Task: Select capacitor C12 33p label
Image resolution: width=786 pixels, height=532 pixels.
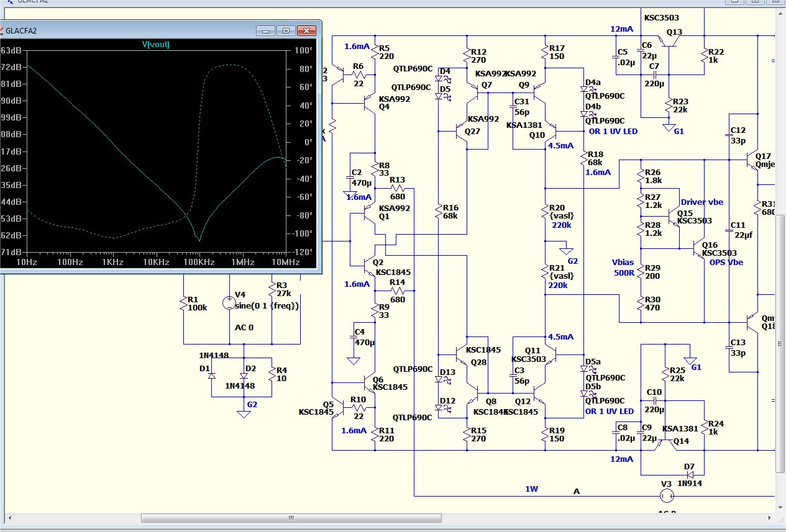Action: (738, 135)
